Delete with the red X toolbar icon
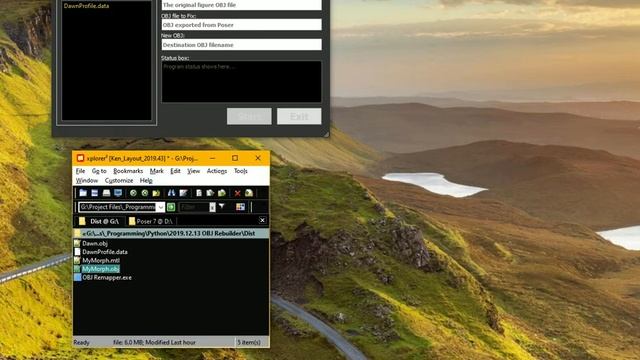Viewport: 640px width, 360px height. [237, 193]
